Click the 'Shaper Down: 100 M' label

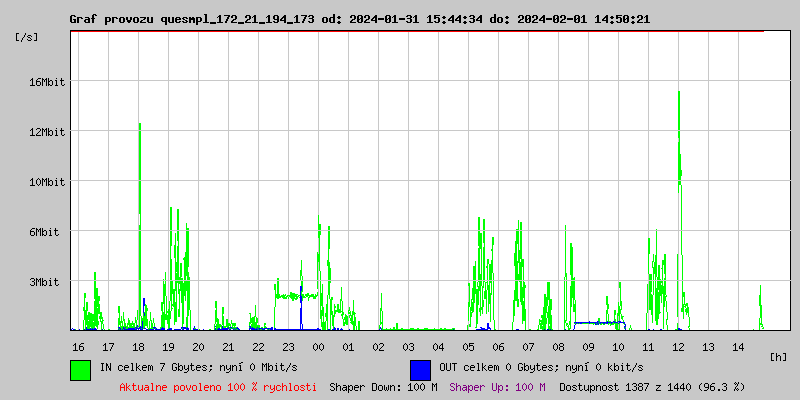coord(383,387)
